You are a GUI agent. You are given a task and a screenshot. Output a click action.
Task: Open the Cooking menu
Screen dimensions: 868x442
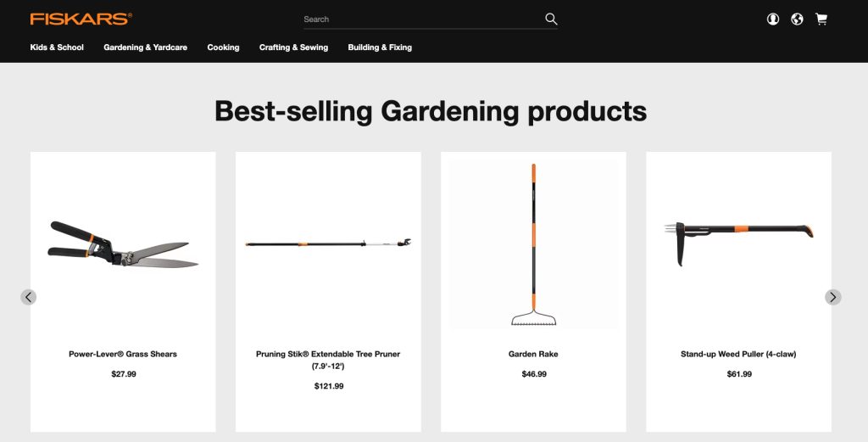(x=223, y=47)
